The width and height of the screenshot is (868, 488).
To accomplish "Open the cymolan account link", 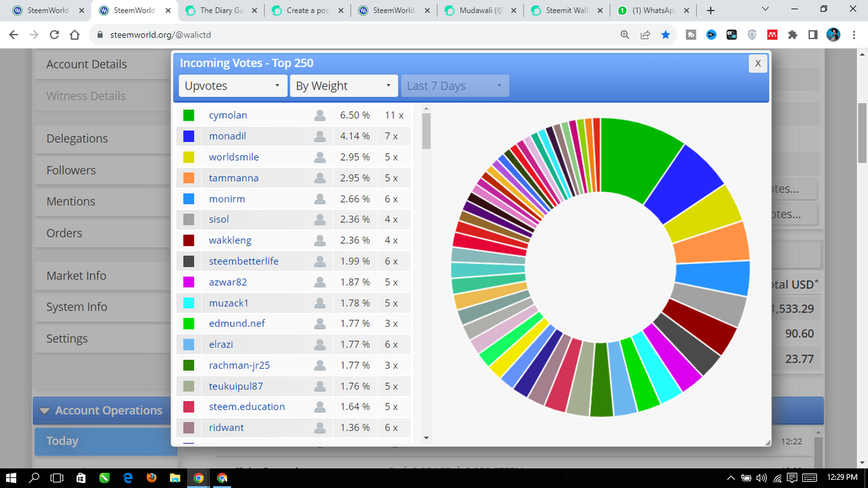I will click(228, 115).
